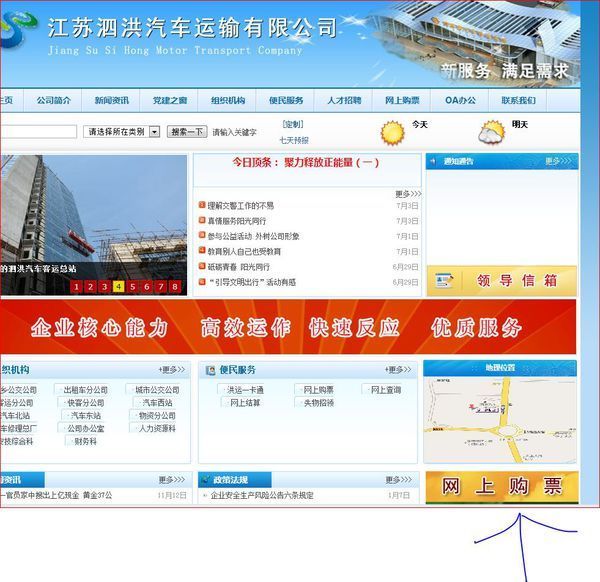Open today's headline 聚力释放正能量（一）
The image size is (600, 582).
tap(306, 163)
